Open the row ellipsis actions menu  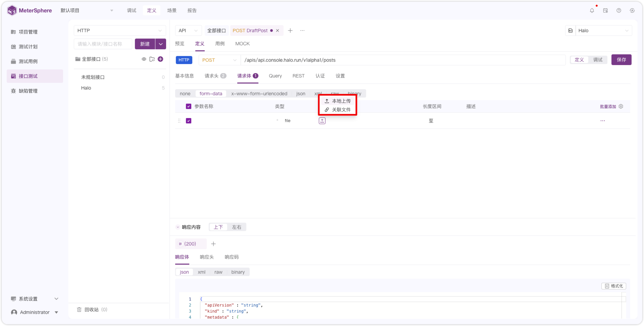(x=603, y=121)
